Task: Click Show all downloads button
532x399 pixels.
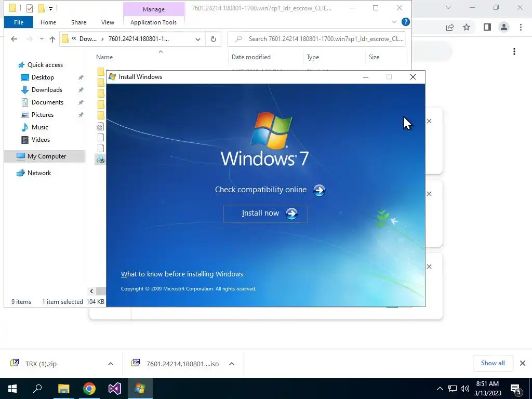Action: 493,363
